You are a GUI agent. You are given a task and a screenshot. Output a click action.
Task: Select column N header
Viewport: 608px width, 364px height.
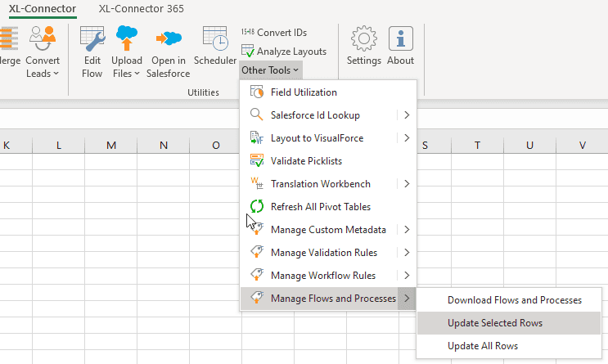click(163, 146)
